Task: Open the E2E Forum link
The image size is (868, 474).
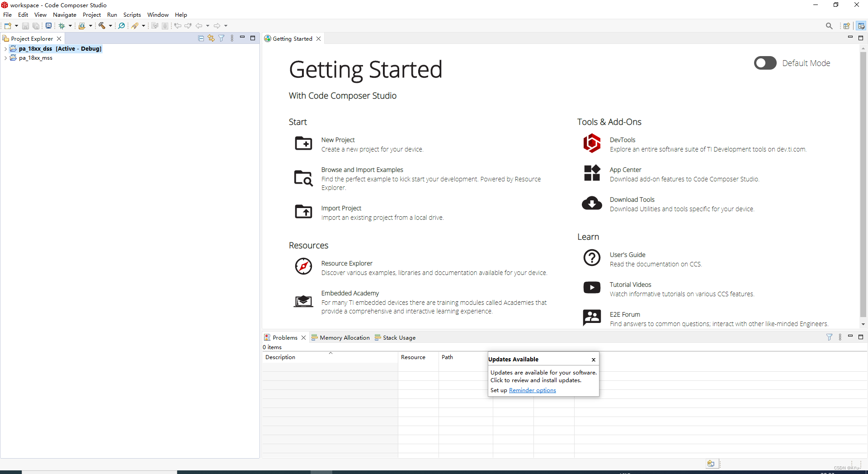Action: tap(625, 314)
